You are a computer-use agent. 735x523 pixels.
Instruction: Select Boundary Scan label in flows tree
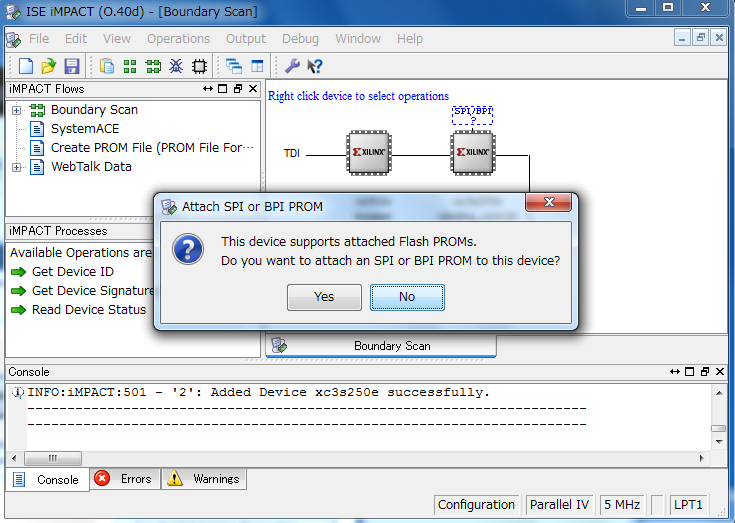coord(94,110)
